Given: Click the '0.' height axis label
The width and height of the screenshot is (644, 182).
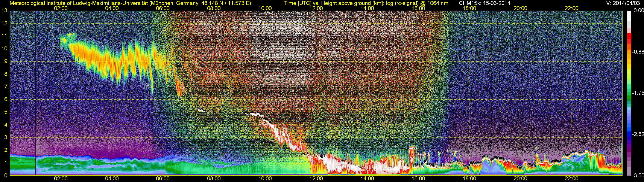Looking at the screenshot, I should [6, 176].
